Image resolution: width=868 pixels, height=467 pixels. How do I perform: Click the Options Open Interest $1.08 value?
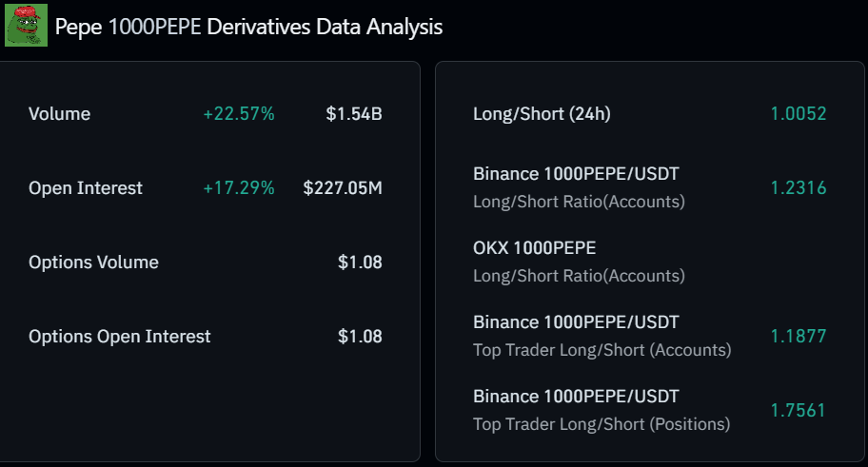pos(360,337)
